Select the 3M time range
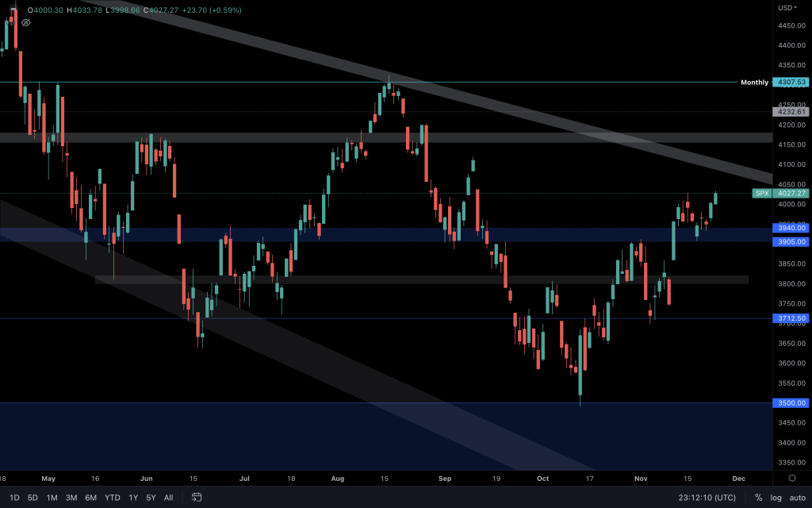Viewport: 812px width, 508px height. coord(71,498)
